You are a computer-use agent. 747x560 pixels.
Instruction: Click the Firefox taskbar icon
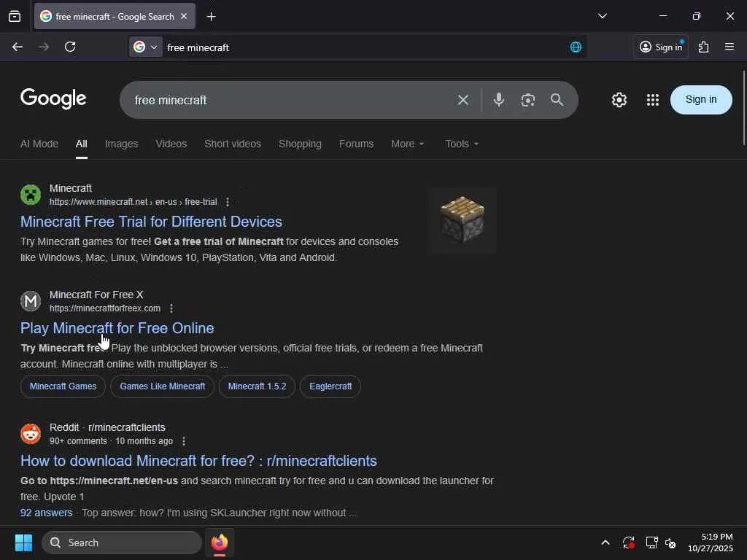tap(220, 542)
